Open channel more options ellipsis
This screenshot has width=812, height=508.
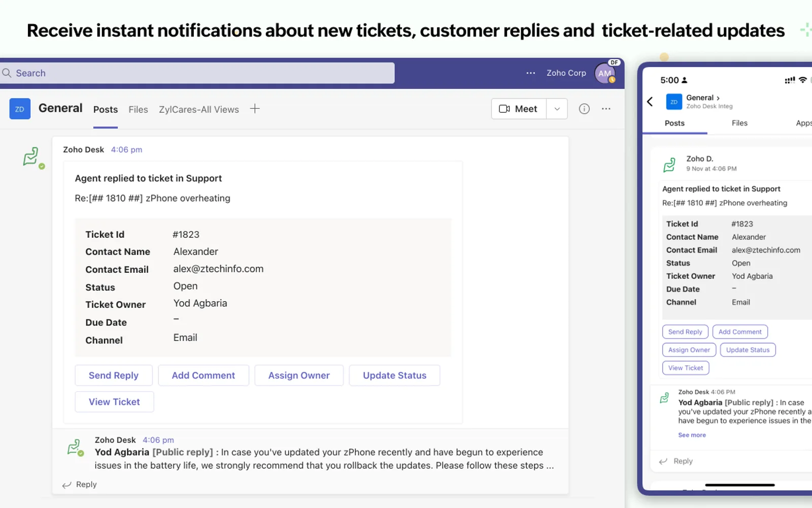coord(606,109)
